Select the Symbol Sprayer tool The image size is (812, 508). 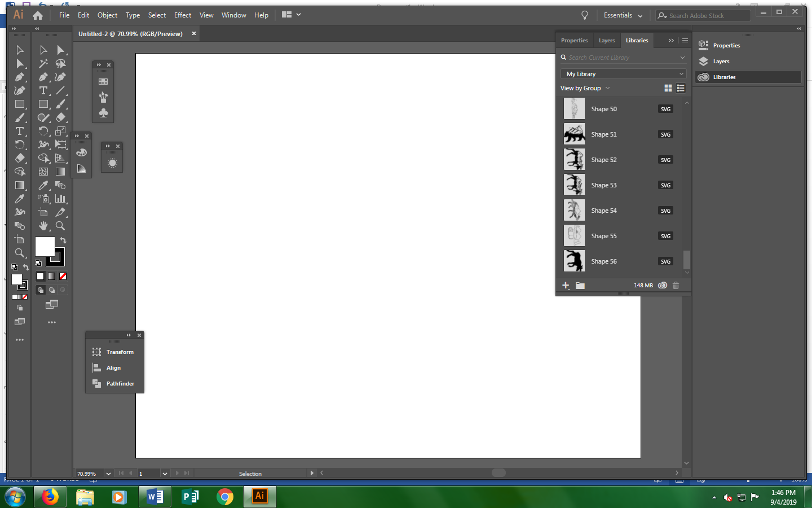tap(43, 199)
